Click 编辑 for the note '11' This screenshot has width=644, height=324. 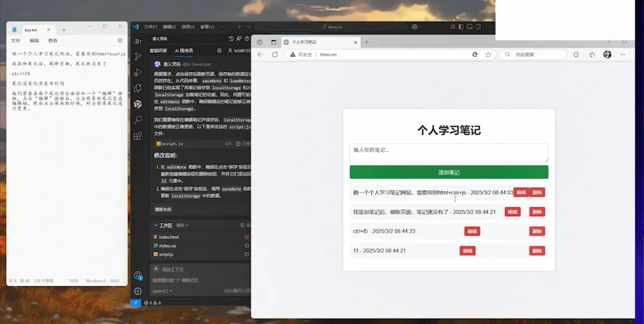coord(467,251)
